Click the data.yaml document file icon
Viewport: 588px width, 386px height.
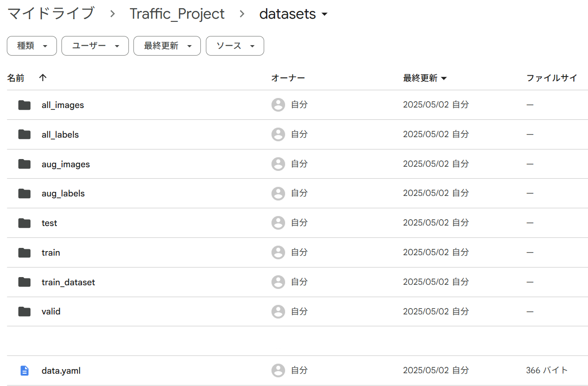click(25, 371)
